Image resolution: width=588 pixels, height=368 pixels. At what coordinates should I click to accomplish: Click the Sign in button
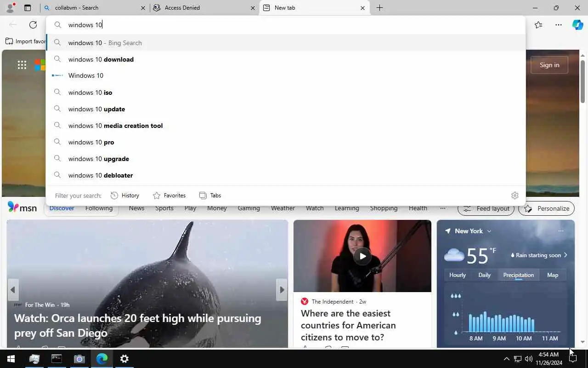click(x=549, y=65)
